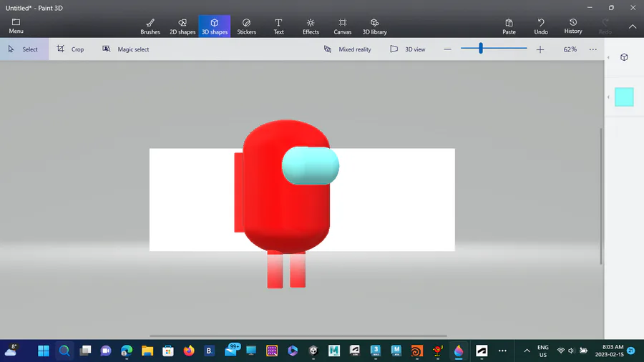Open the Unity icon in taskbar

click(x=313, y=351)
